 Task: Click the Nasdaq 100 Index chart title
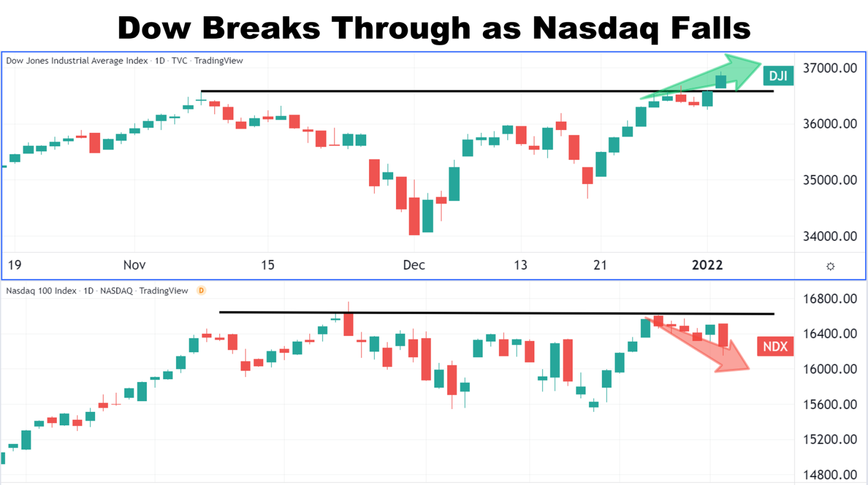point(41,291)
